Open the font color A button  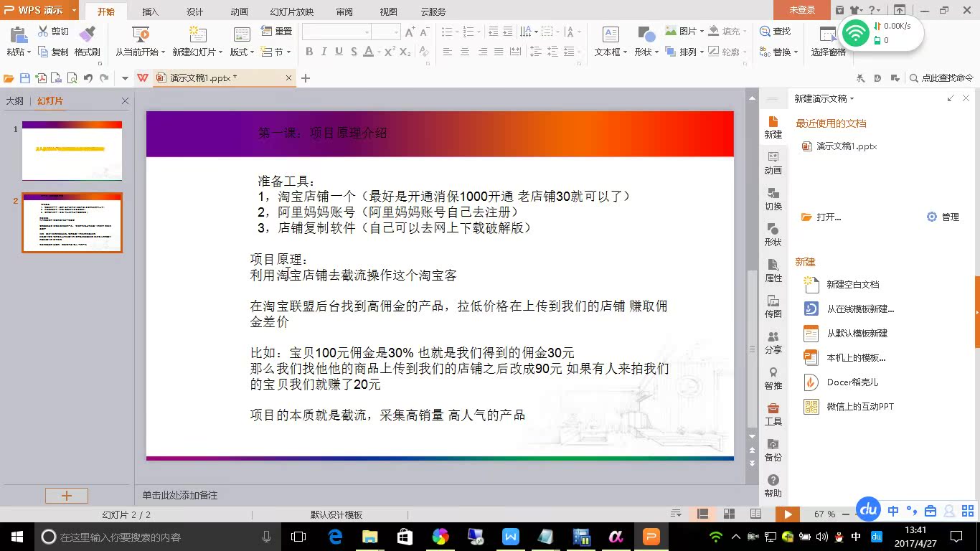(369, 52)
